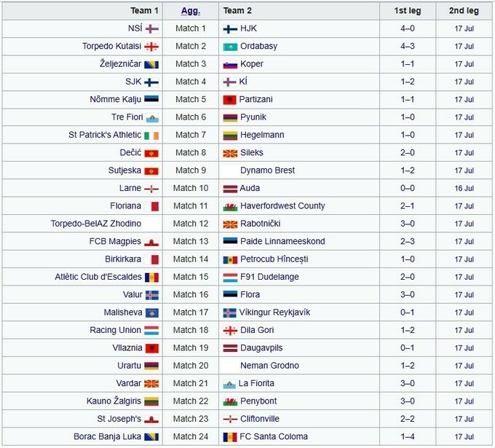Open the Kauno Žalgiris team link

(x=114, y=401)
